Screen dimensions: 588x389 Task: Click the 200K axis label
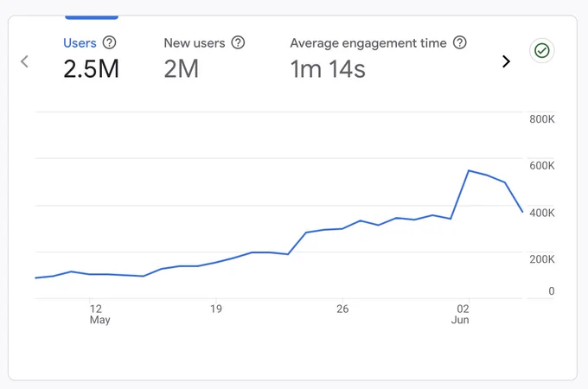542,259
